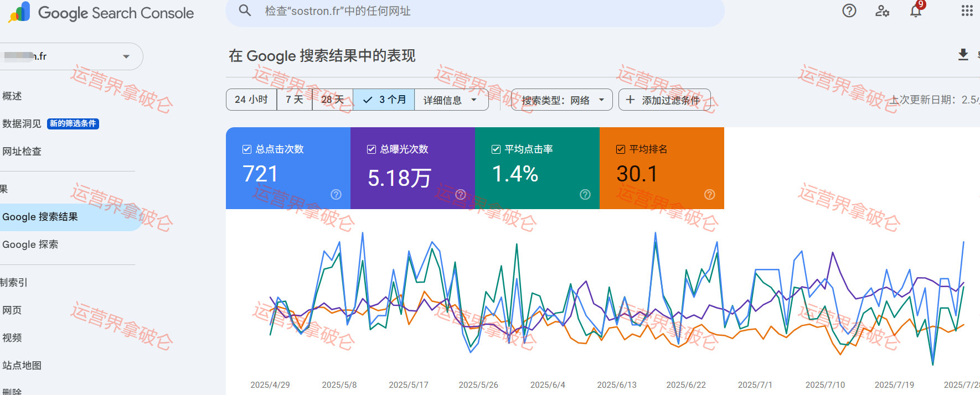Toggle 总曝光次数 checkbox
Screen dimensions: 980x395
[372, 149]
